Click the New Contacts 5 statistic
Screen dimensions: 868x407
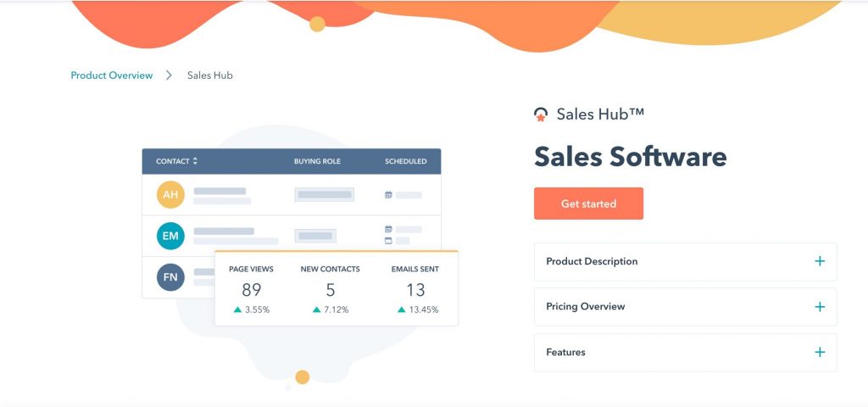click(330, 290)
